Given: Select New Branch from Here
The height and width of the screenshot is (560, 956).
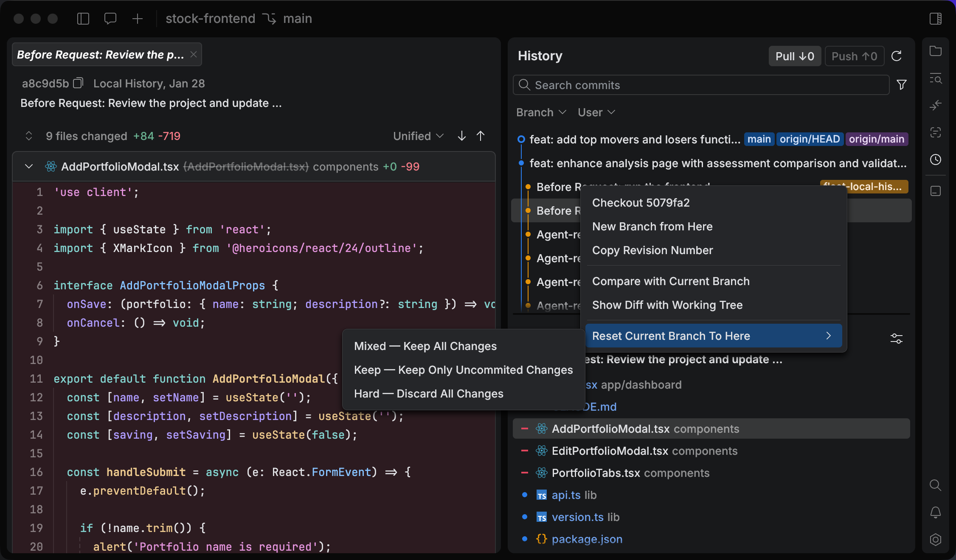Looking at the screenshot, I should point(652,227).
